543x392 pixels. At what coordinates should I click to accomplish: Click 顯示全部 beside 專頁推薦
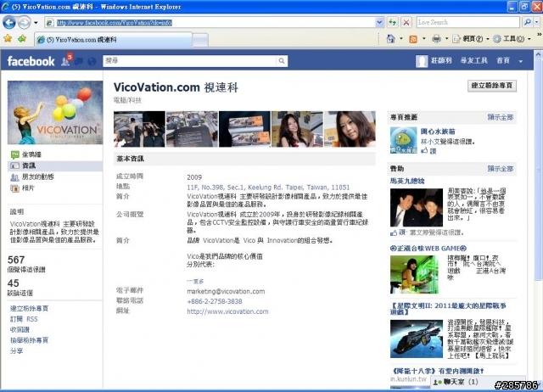click(500, 117)
